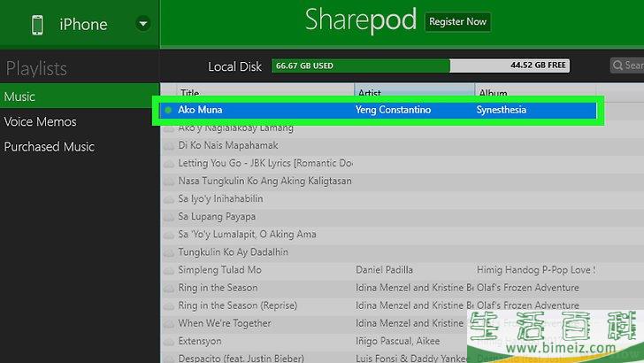Click Olaf's Frozen Adventure album, Ring in the Season row
This screenshot has height=363, width=644.
click(528, 288)
